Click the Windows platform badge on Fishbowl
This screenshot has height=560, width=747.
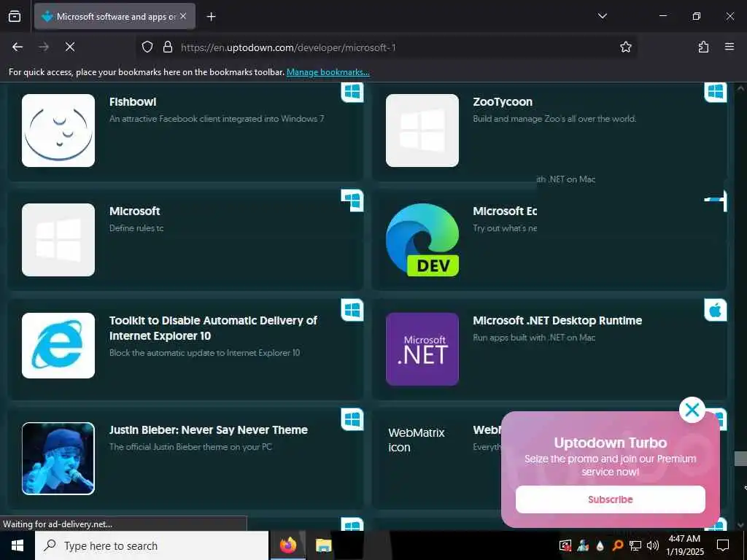click(352, 92)
